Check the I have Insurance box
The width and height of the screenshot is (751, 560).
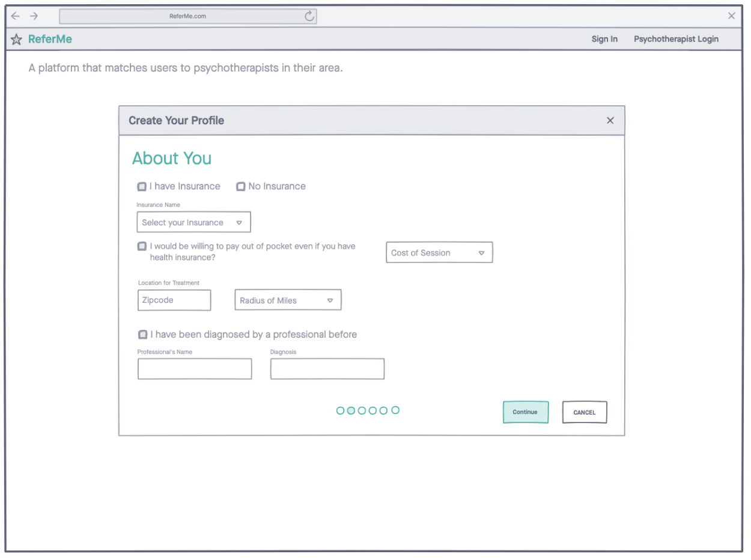(142, 187)
